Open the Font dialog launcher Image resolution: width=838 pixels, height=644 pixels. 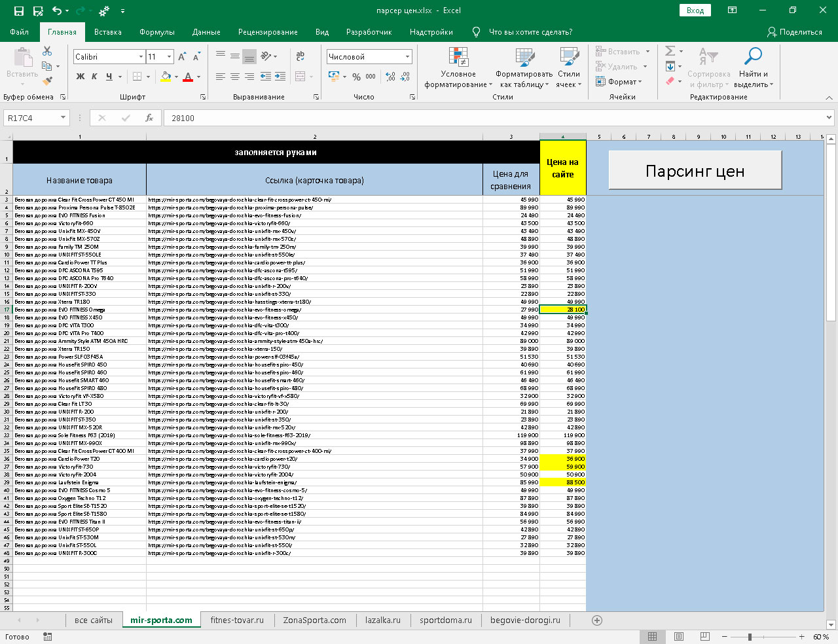203,97
